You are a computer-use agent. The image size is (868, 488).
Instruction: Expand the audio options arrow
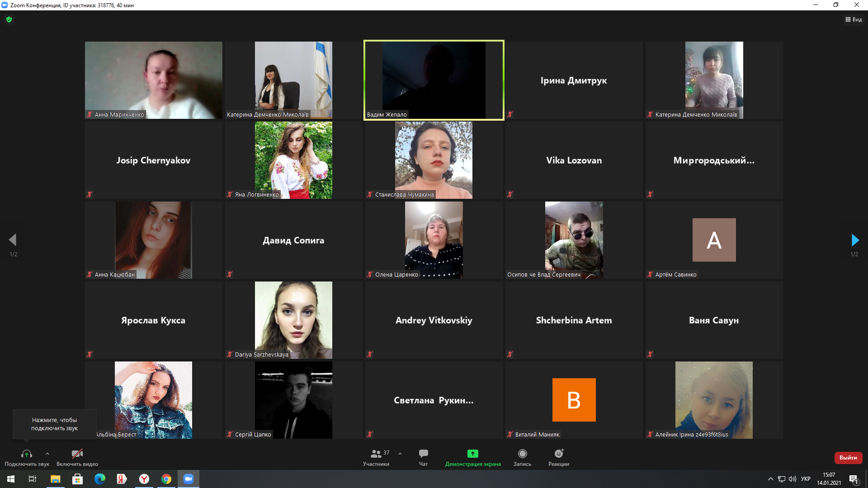pyautogui.click(x=47, y=454)
